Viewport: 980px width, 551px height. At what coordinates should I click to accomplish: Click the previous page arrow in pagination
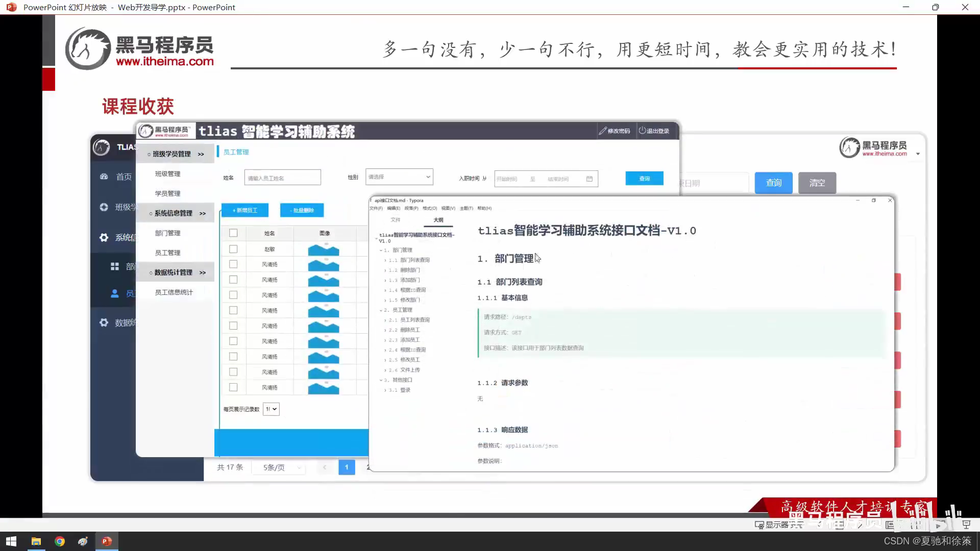click(x=324, y=467)
